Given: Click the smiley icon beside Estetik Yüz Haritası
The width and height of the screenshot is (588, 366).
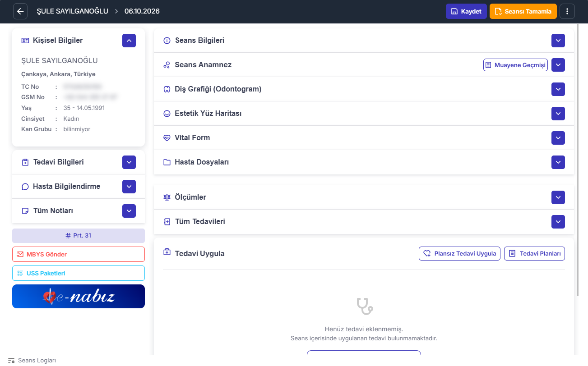Looking at the screenshot, I should (x=167, y=114).
